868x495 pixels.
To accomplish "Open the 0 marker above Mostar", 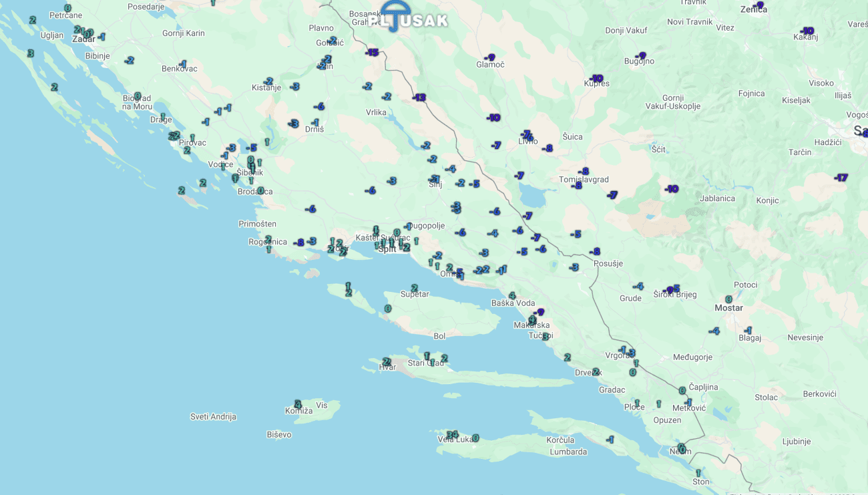I will tap(728, 299).
